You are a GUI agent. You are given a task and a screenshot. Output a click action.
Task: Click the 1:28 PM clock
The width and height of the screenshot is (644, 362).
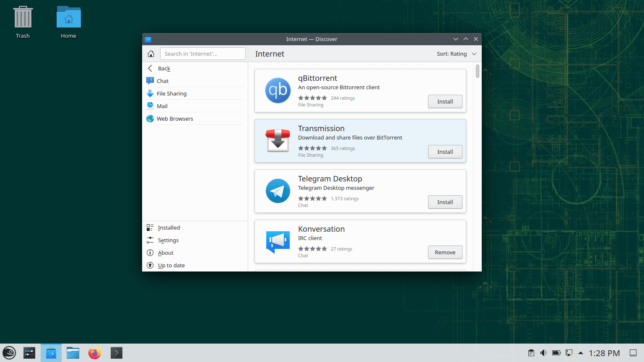click(604, 353)
